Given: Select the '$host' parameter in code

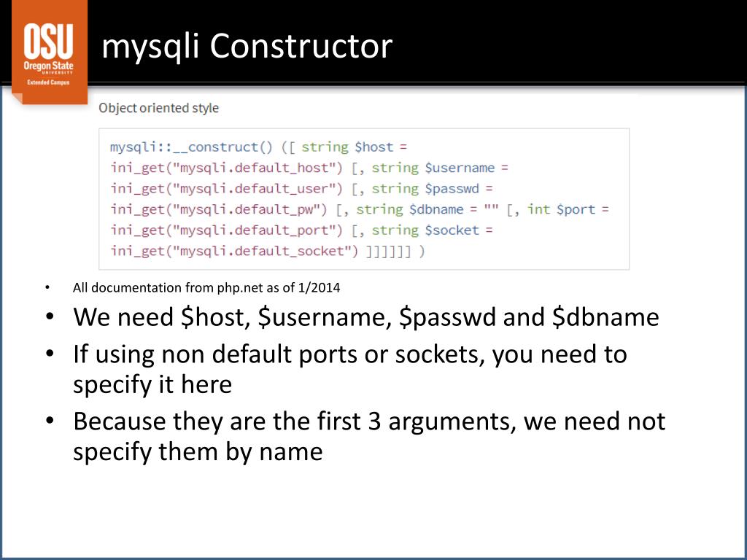Looking at the screenshot, I should click(x=374, y=147).
